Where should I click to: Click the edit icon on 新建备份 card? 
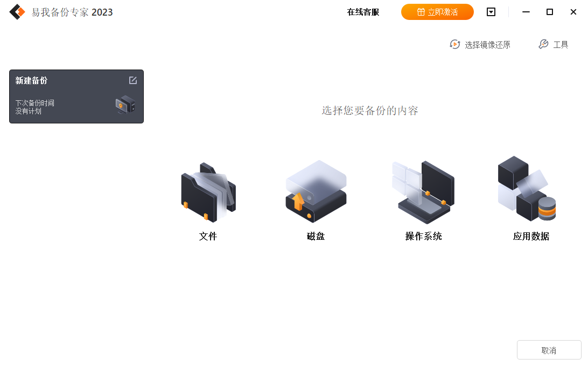pos(133,80)
